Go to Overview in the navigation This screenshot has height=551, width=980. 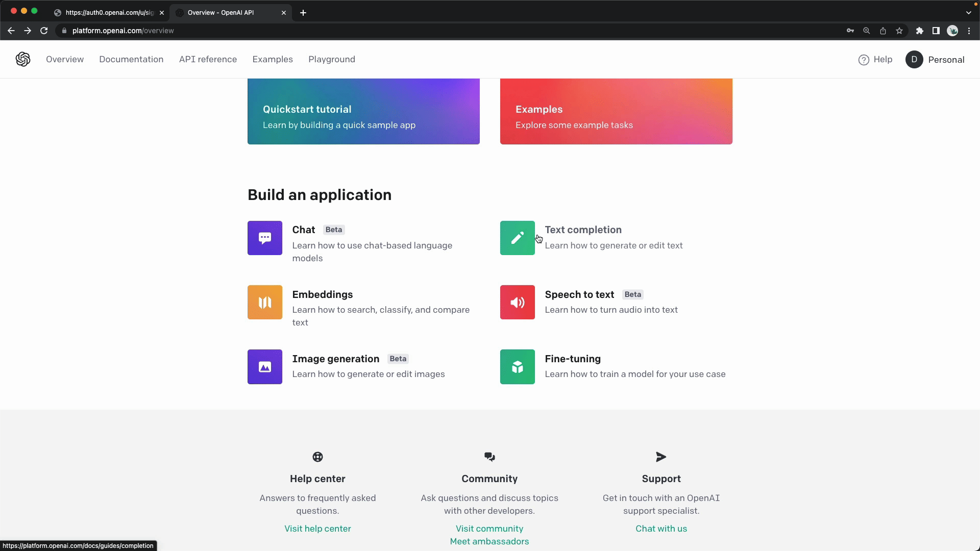tap(65, 59)
